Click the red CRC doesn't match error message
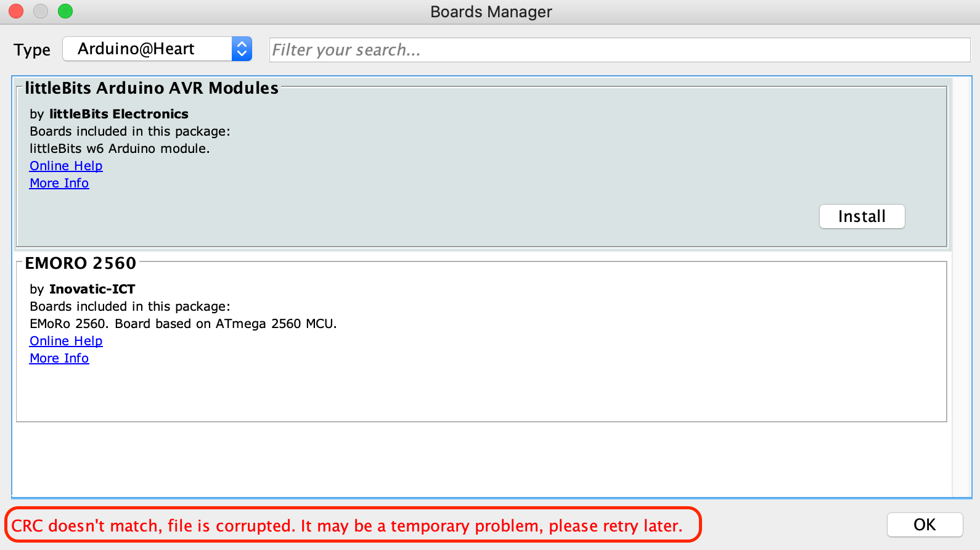 pos(347,526)
